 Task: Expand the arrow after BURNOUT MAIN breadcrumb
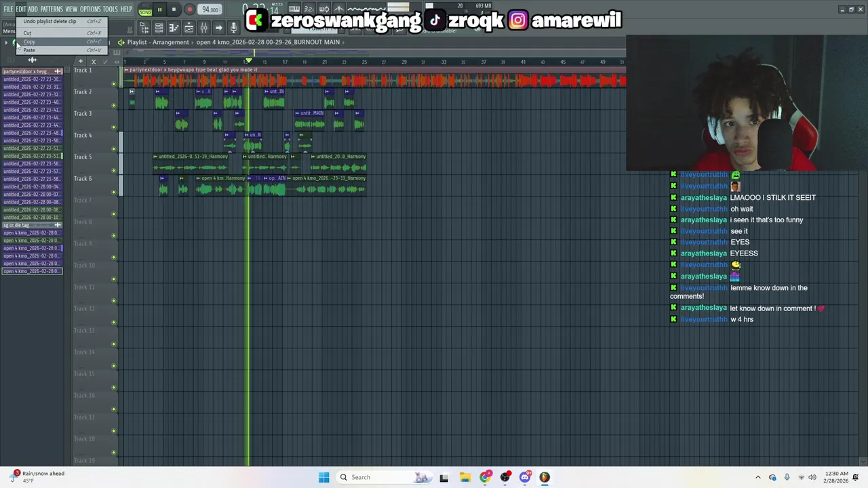click(344, 42)
